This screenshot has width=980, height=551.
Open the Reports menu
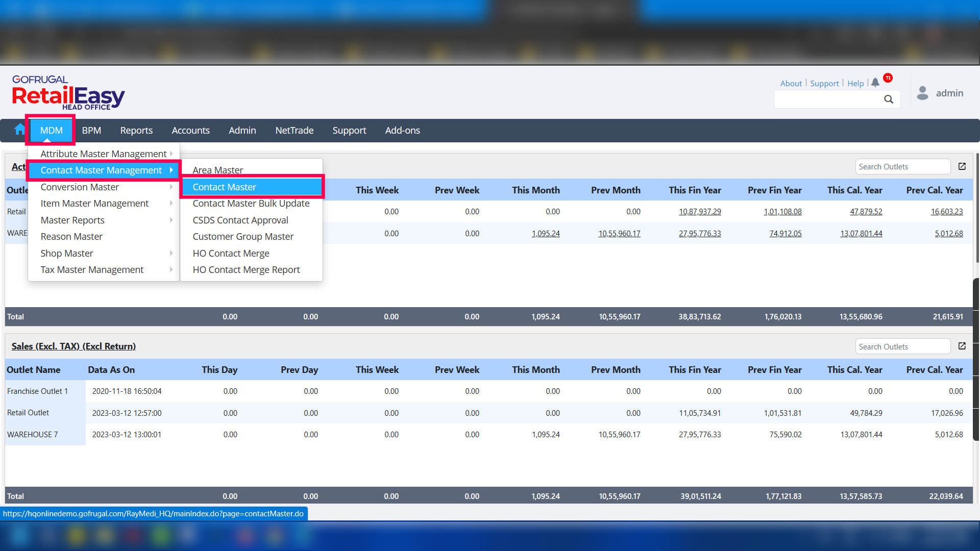[136, 130]
